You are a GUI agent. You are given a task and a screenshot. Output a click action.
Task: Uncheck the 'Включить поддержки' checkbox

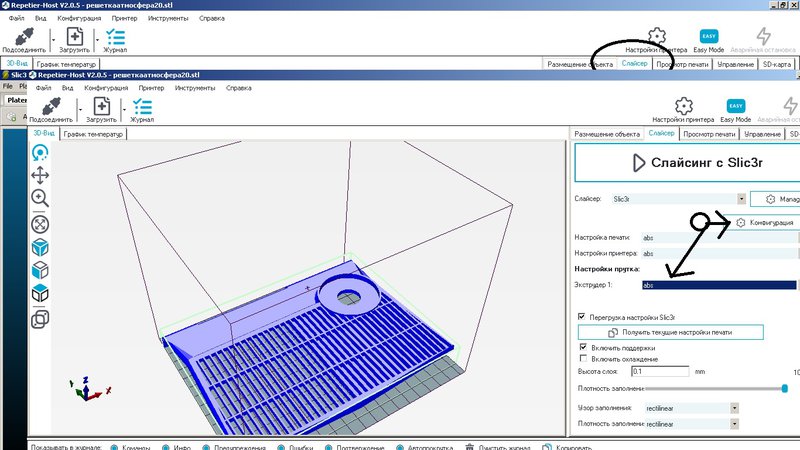coord(583,347)
